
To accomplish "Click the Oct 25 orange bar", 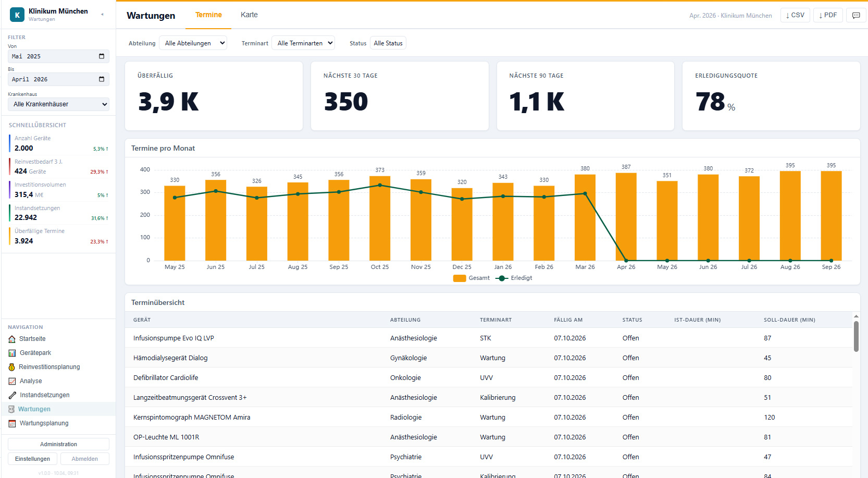I will 380,218.
